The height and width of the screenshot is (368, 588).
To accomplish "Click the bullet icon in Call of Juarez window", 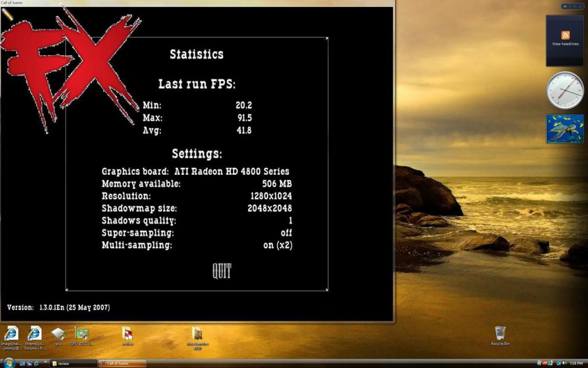I will [7, 14].
